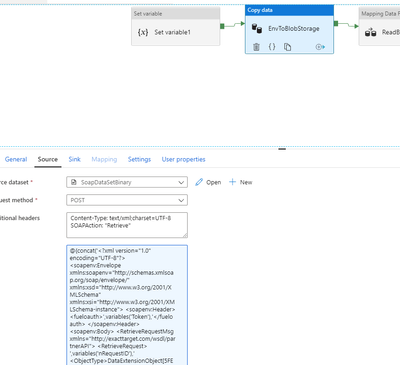
Task: Click the Open dataset button
Action: tap(208, 182)
